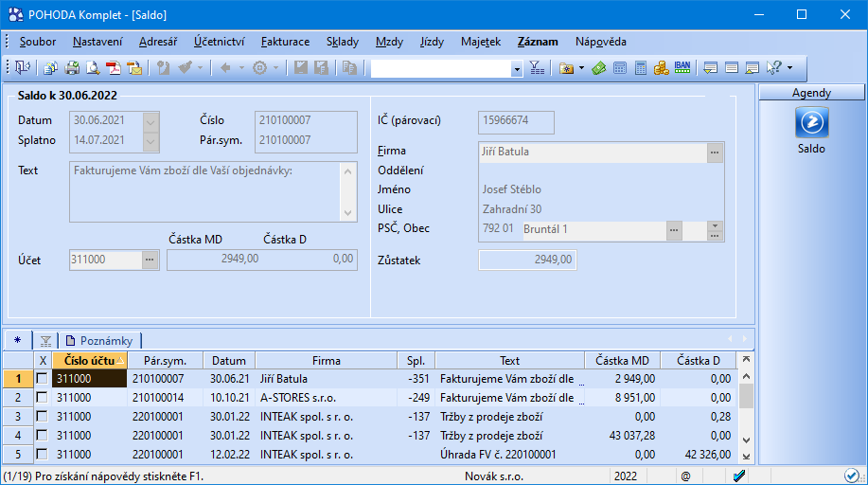The height and width of the screenshot is (485, 868).
Task: Open the toolbar search combo box dropdown
Action: pos(517,69)
